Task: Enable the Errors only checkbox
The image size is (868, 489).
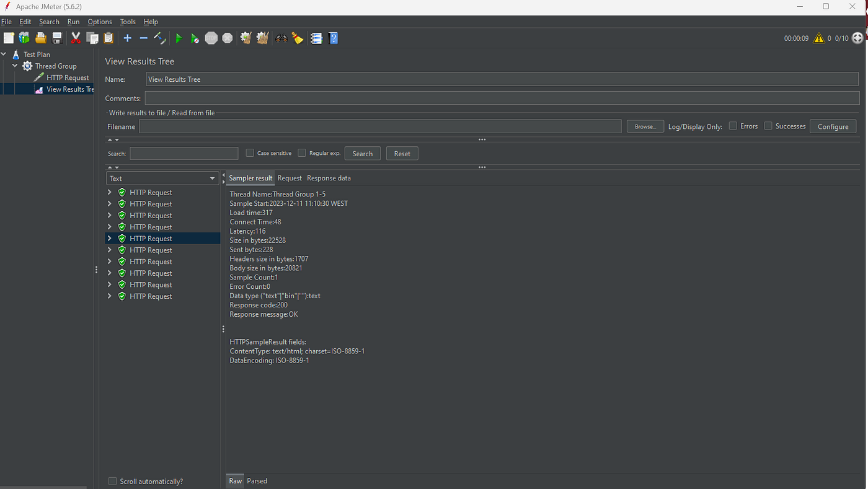Action: point(733,126)
